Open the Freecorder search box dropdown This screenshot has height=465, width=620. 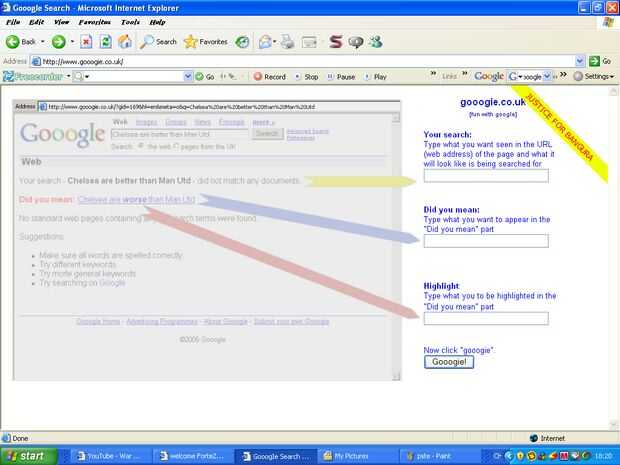(188, 76)
